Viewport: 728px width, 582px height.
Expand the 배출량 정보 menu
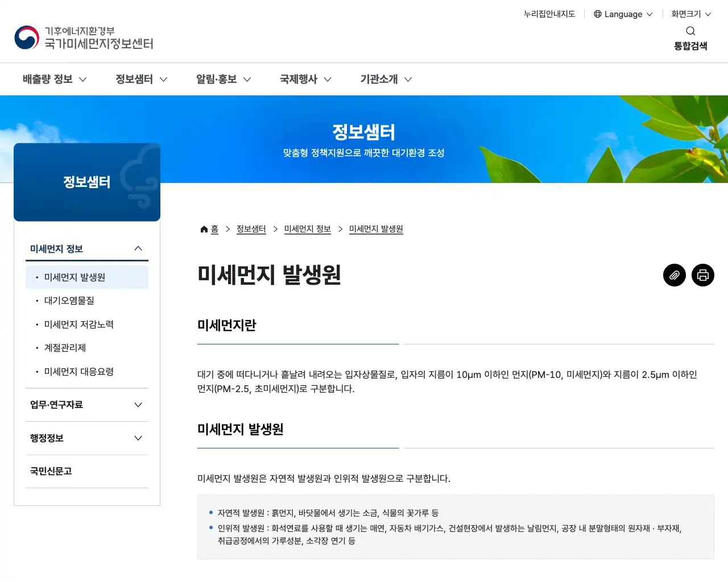[55, 79]
